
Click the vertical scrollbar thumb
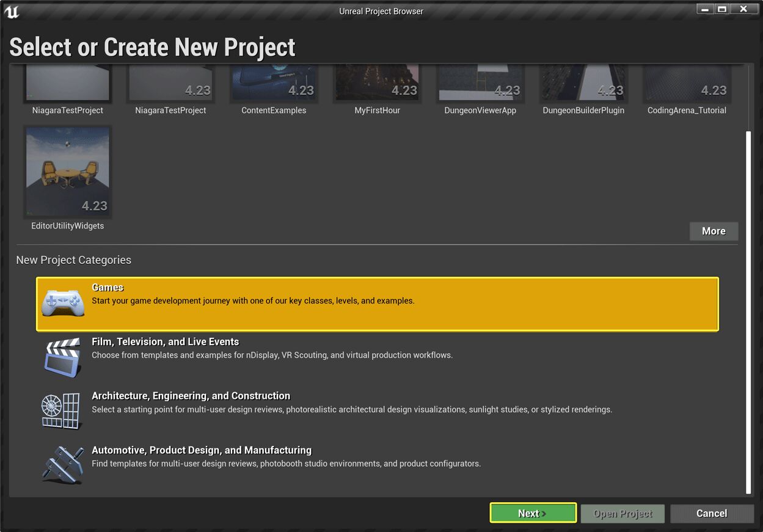point(748,312)
